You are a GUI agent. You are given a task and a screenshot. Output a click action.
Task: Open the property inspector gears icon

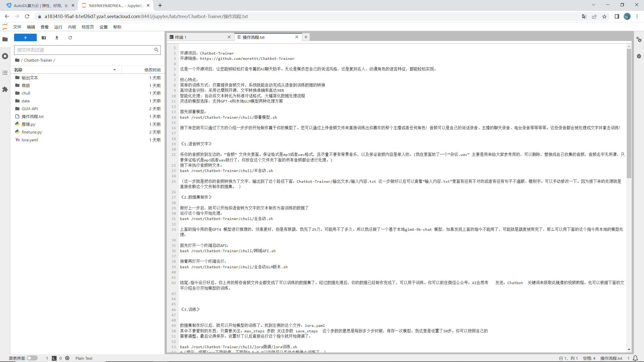coord(639,39)
